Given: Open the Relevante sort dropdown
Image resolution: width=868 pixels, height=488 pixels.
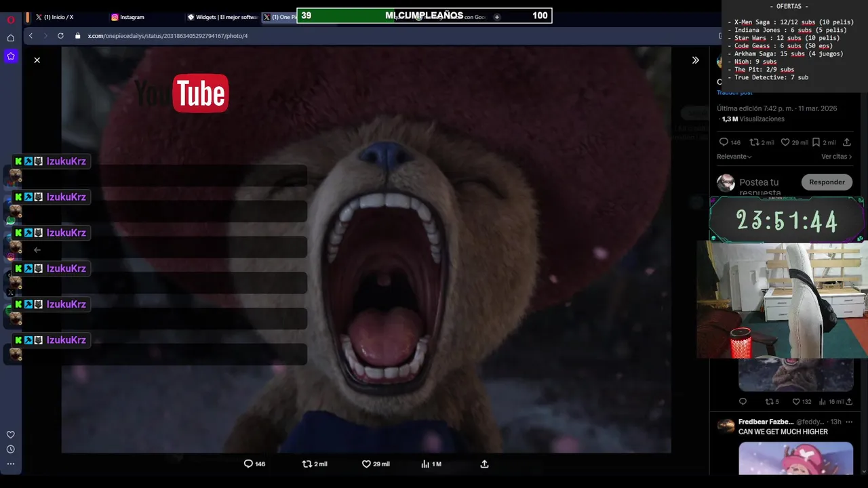Looking at the screenshot, I should pos(734,157).
